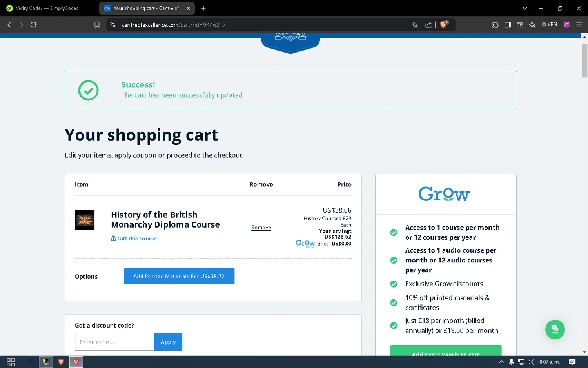Click the page scrollbar thumb
This screenshot has width=588, height=368.
584,61
